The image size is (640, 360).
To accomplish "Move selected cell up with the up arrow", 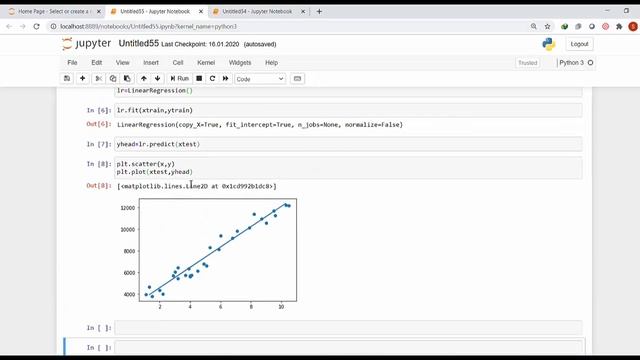I will (144, 78).
